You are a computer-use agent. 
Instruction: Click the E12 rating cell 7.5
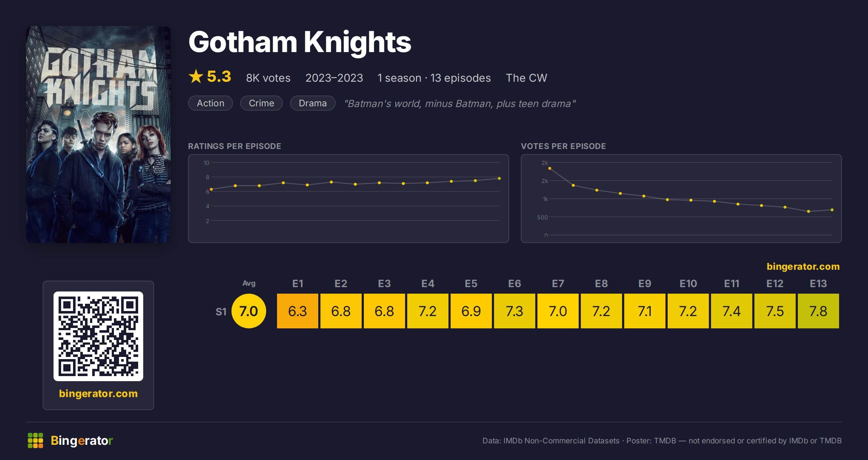775,311
